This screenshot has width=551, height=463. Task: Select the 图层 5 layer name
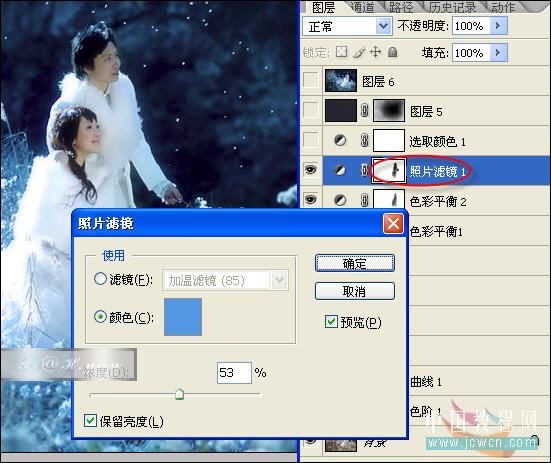pyautogui.click(x=426, y=112)
